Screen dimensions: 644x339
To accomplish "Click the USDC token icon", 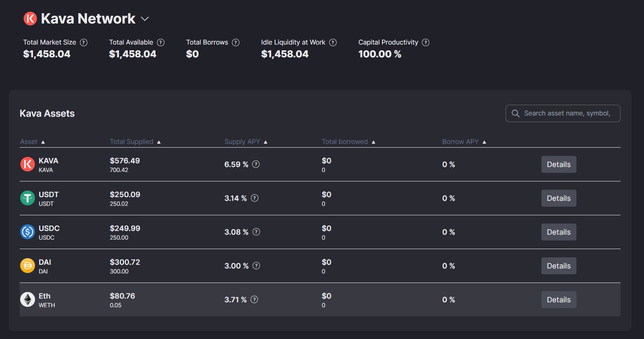I will click(28, 232).
